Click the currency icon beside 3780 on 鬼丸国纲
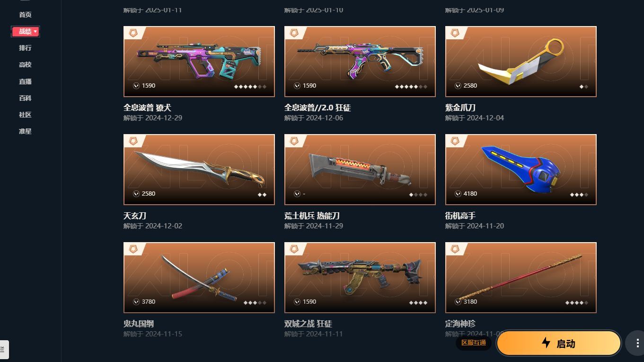The height and width of the screenshot is (362, 644). click(136, 302)
